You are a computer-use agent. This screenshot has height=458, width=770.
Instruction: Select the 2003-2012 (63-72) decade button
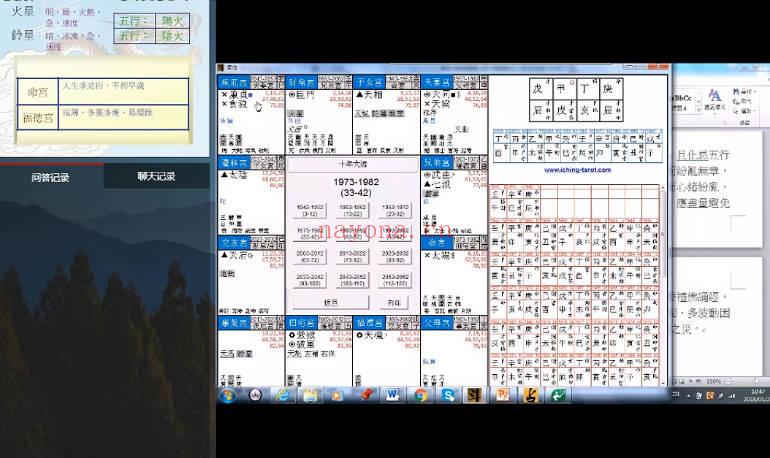[310, 257]
